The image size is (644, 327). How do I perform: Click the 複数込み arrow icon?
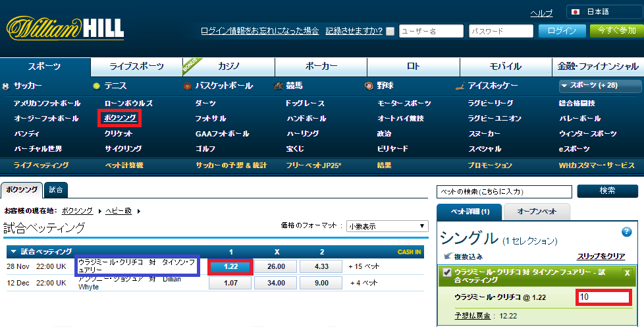[448, 256]
